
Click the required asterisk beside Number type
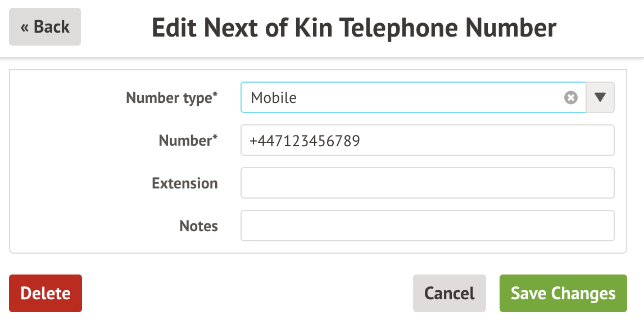tap(215, 94)
